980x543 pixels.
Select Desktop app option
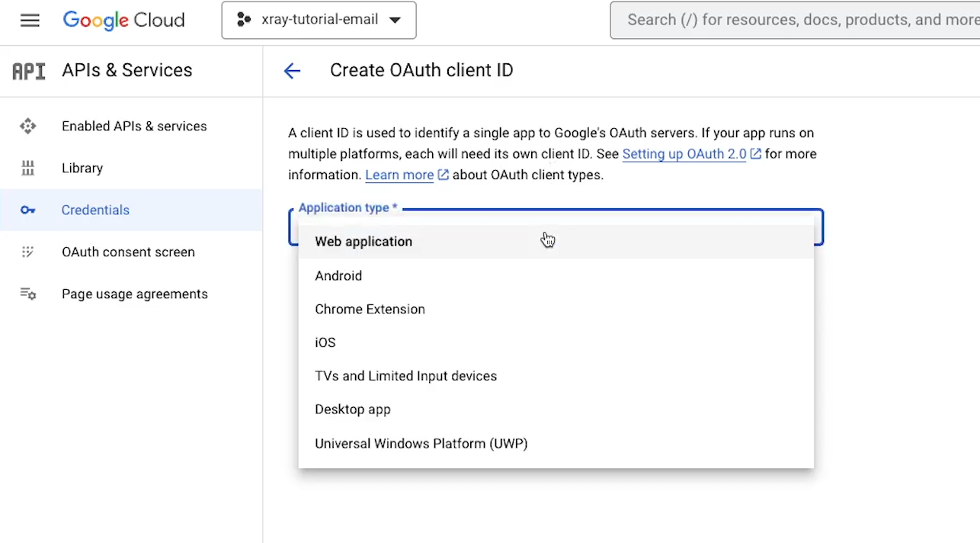[556, 410]
